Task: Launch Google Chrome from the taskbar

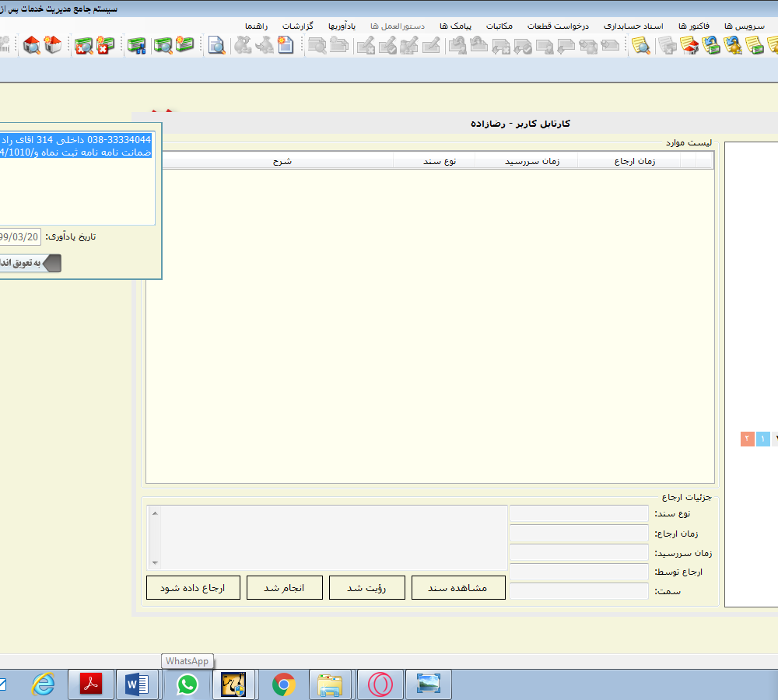Action: click(283, 684)
